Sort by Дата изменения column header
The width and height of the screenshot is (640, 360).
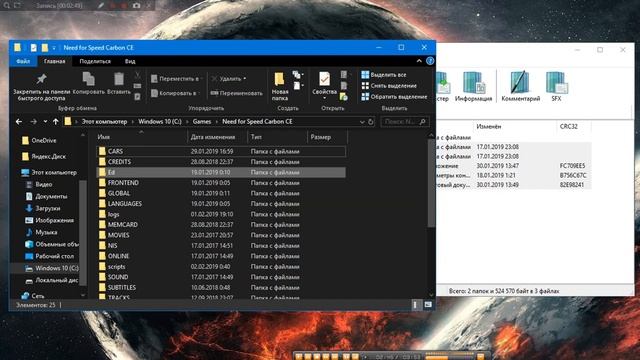click(217, 137)
